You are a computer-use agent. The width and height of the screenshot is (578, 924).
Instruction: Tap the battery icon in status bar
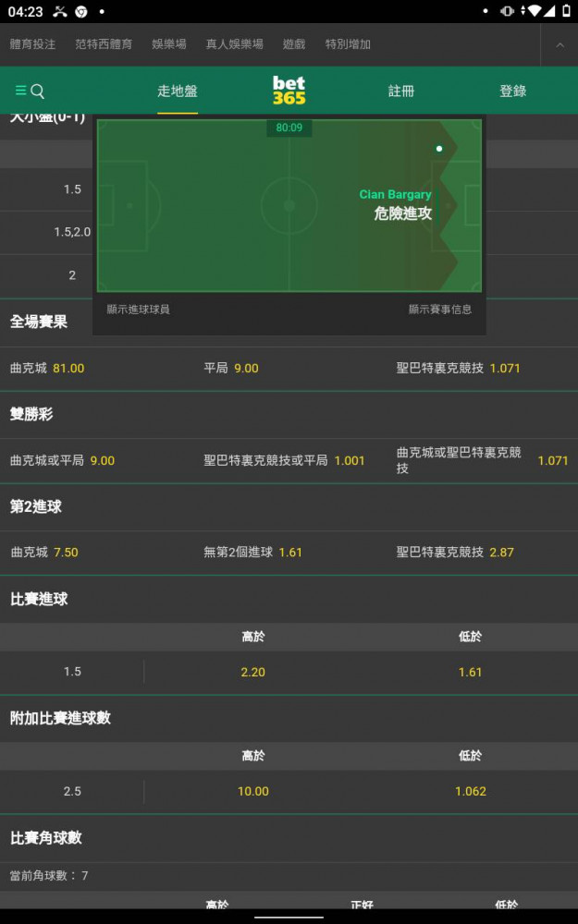click(567, 11)
